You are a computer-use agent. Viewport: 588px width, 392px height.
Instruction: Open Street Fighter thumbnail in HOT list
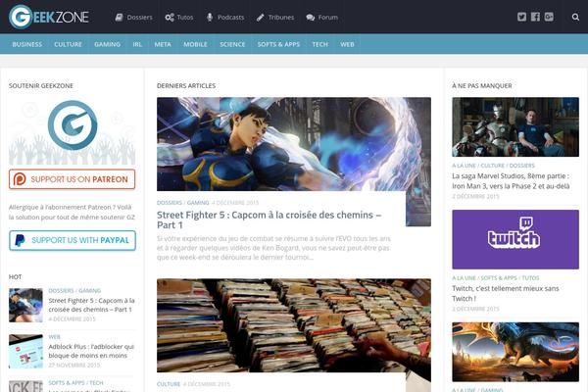pyautogui.click(x=25, y=305)
